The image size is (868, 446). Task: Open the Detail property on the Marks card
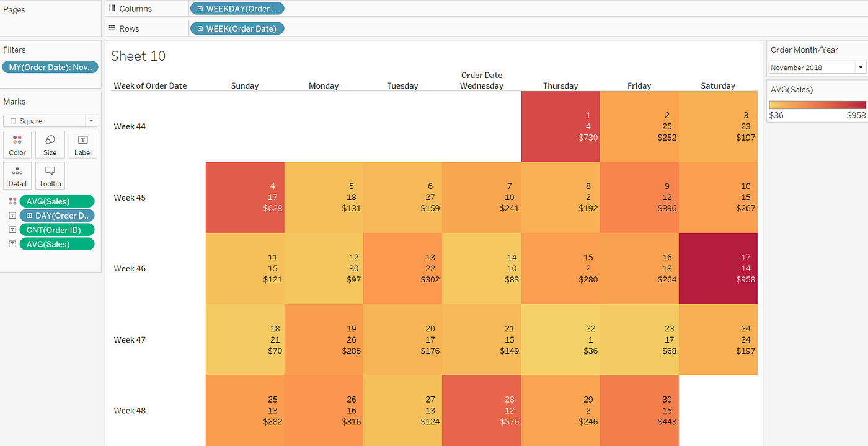17,176
